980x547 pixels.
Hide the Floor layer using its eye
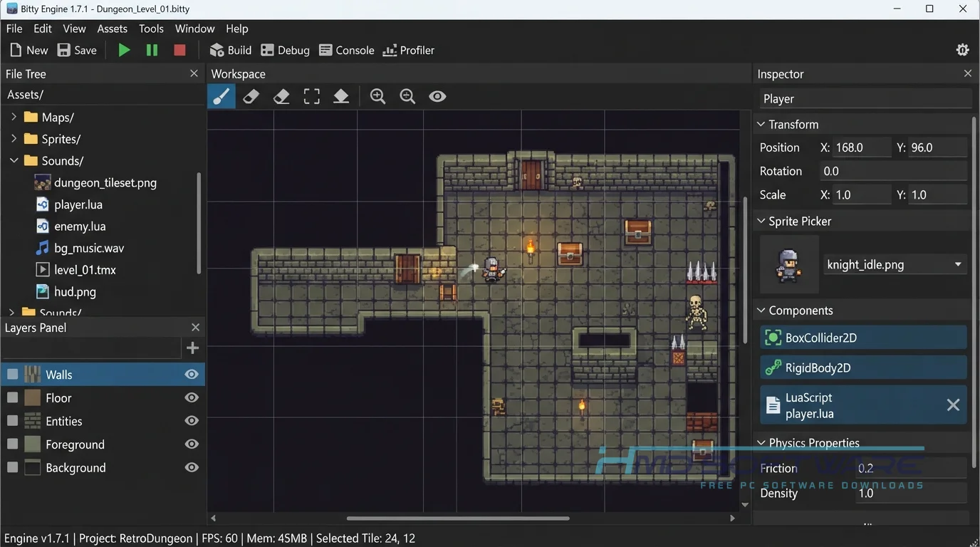192,397
